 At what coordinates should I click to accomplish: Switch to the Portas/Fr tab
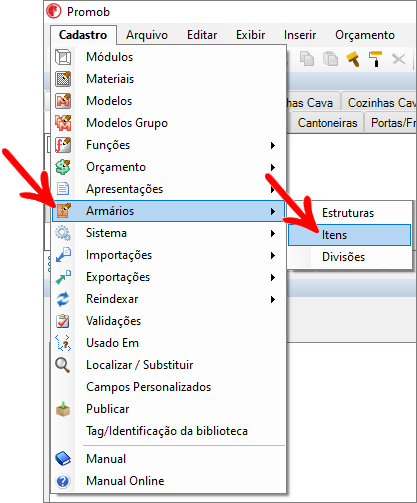tap(391, 123)
